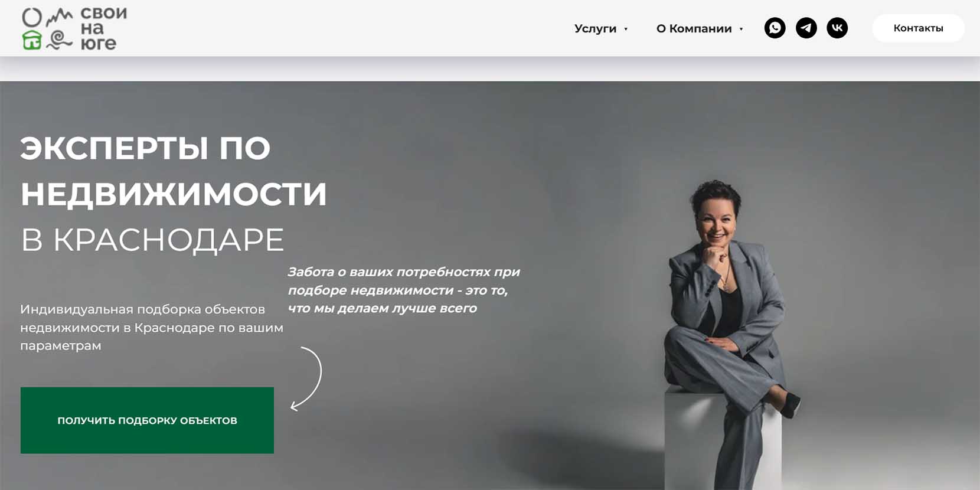This screenshot has width=980, height=490.
Task: Click the Контакты button
Action: 918,28
